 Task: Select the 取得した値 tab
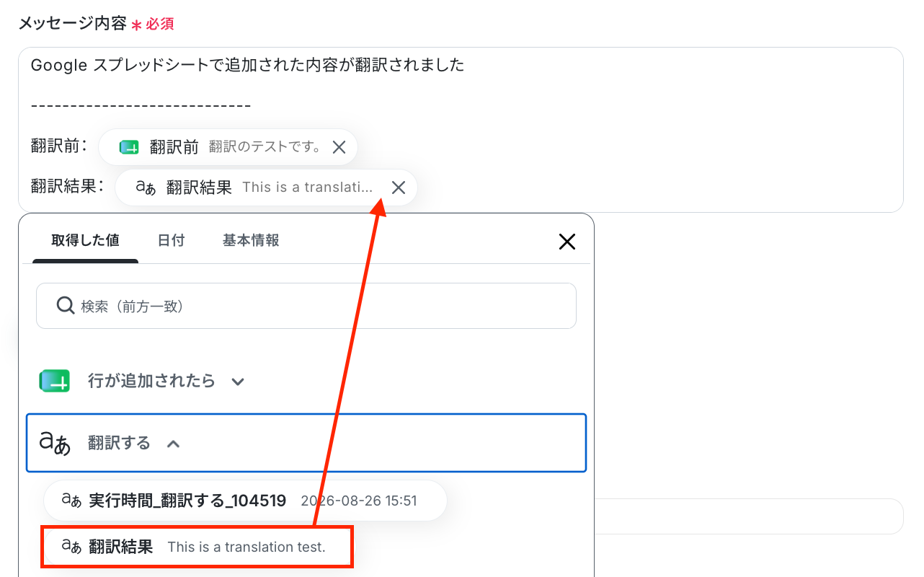pos(85,240)
